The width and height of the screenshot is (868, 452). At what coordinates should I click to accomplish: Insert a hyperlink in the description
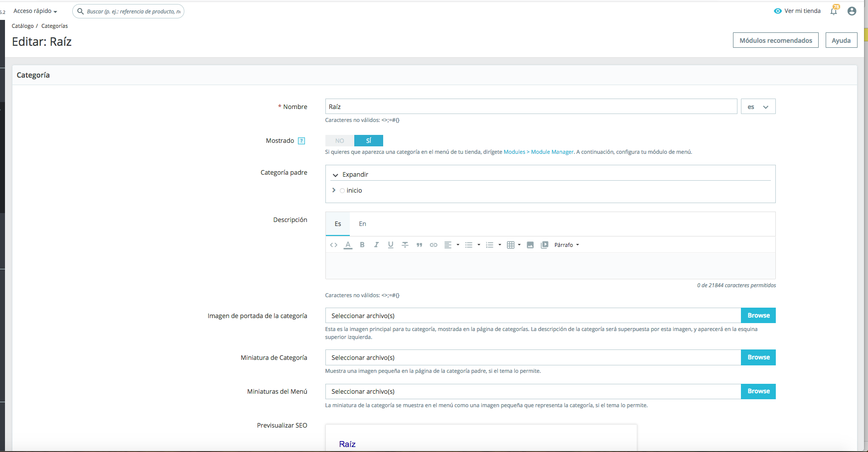[x=434, y=245]
